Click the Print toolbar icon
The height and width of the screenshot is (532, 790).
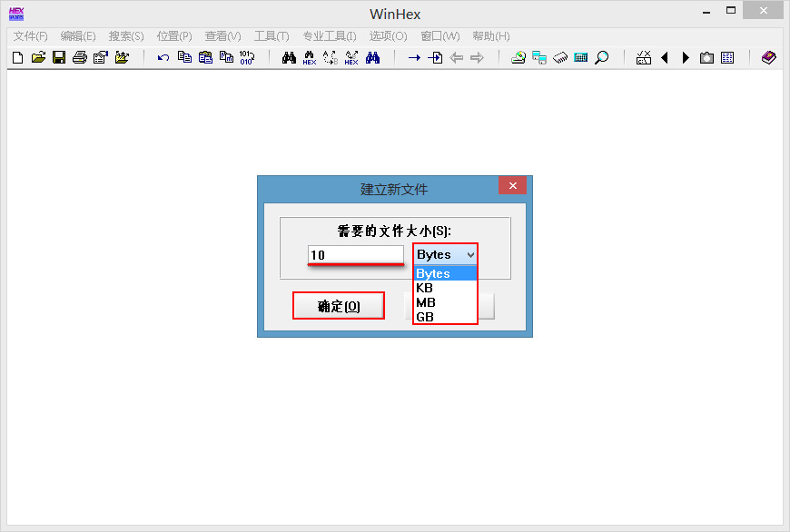[x=80, y=58]
